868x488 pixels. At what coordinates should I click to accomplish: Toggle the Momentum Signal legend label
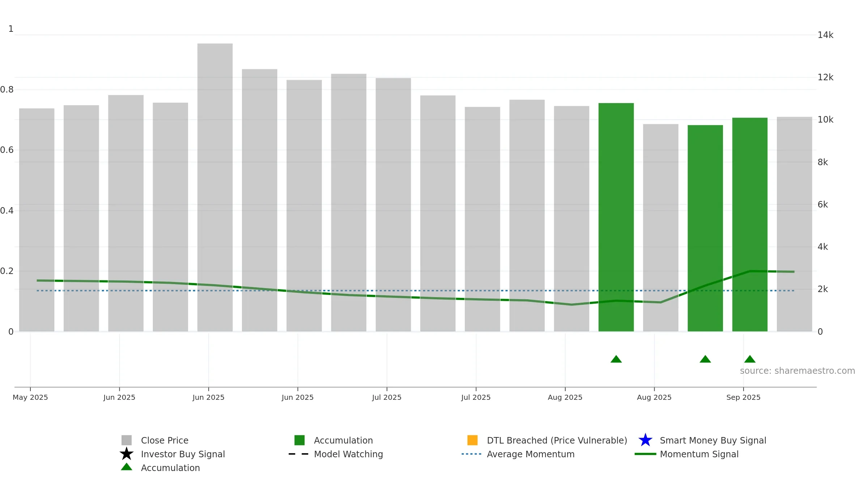pos(699,454)
